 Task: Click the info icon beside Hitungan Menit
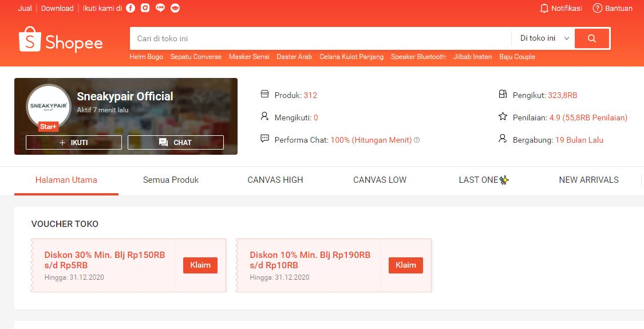(417, 140)
